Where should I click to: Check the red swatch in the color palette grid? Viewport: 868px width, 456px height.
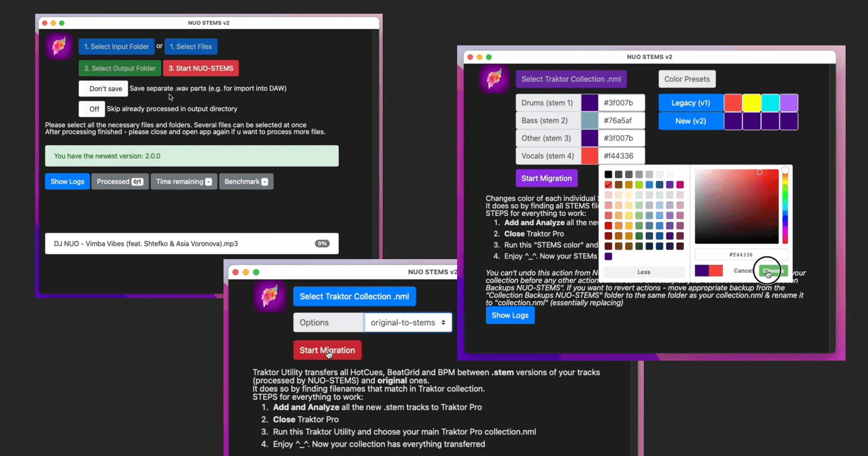(x=608, y=185)
